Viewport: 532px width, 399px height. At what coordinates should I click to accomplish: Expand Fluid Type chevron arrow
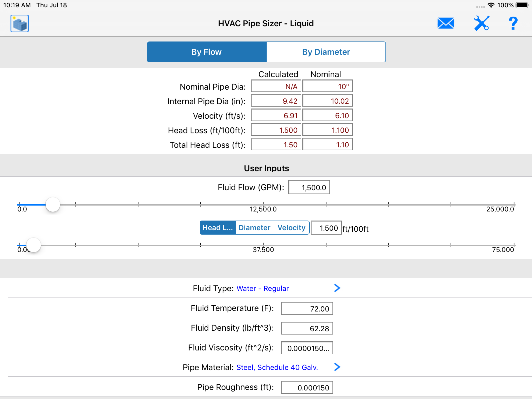coord(337,288)
